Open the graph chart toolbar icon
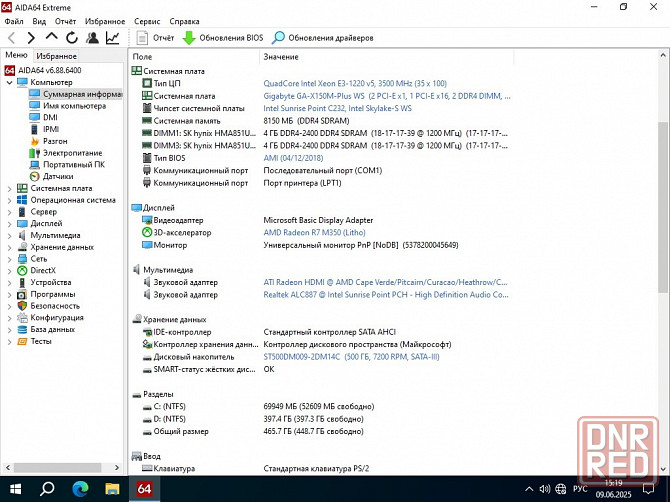The height and width of the screenshot is (502, 670). pos(112,38)
